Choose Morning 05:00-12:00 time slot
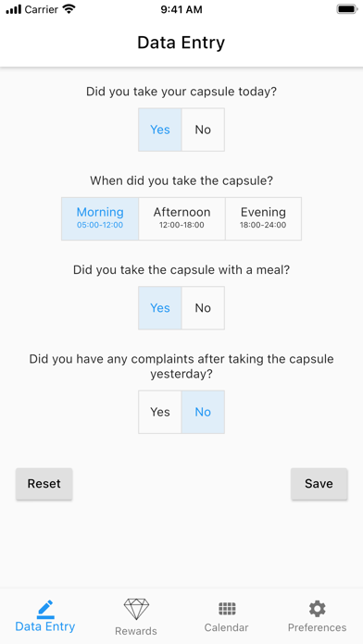The width and height of the screenshot is (363, 644). coord(100,218)
